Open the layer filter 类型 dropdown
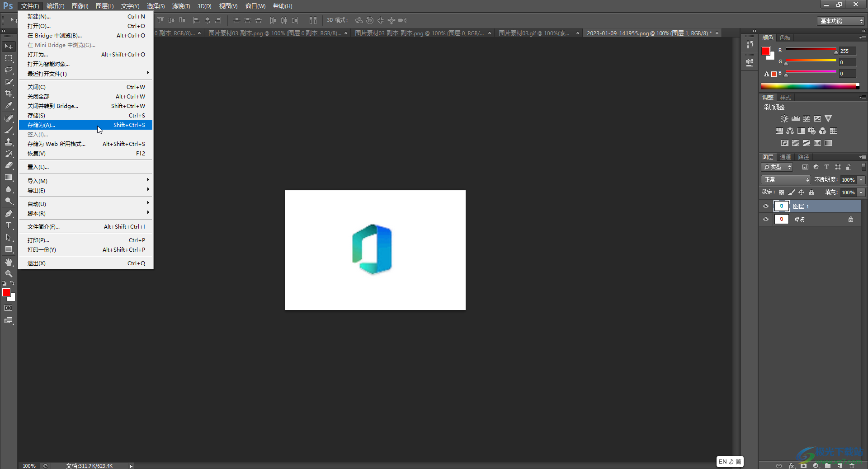Viewport: 868px width, 469px height. pos(777,167)
